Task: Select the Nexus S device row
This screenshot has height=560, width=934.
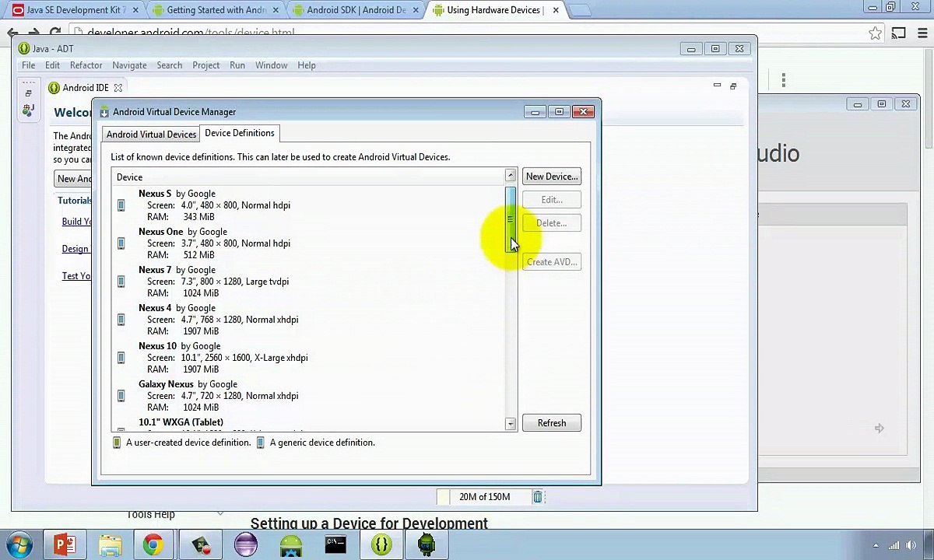Action: [x=309, y=205]
